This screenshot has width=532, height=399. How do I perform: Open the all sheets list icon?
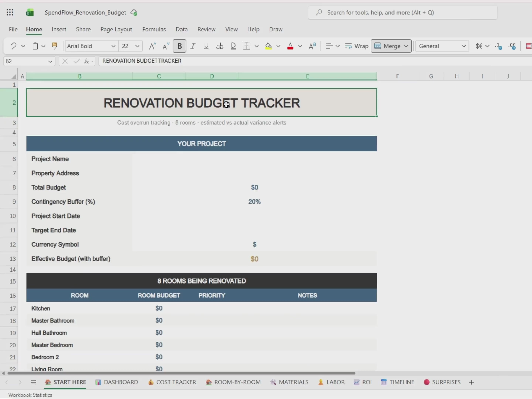tap(33, 382)
